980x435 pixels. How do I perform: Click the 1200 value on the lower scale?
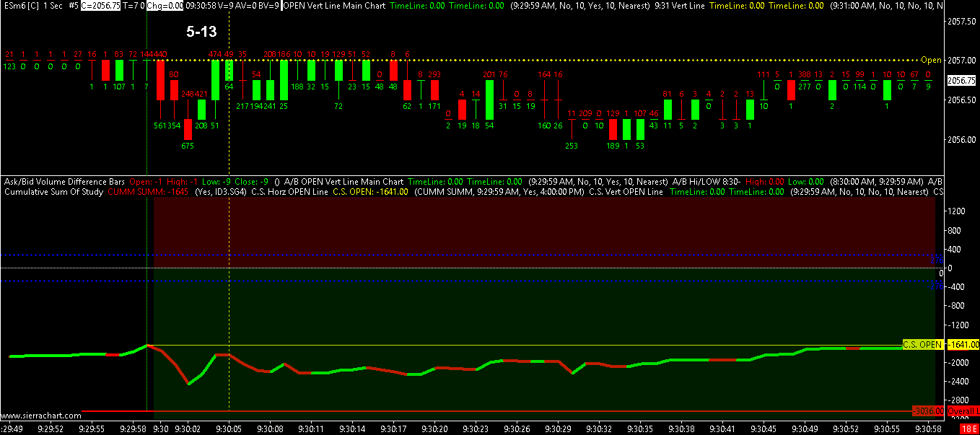coord(957,211)
